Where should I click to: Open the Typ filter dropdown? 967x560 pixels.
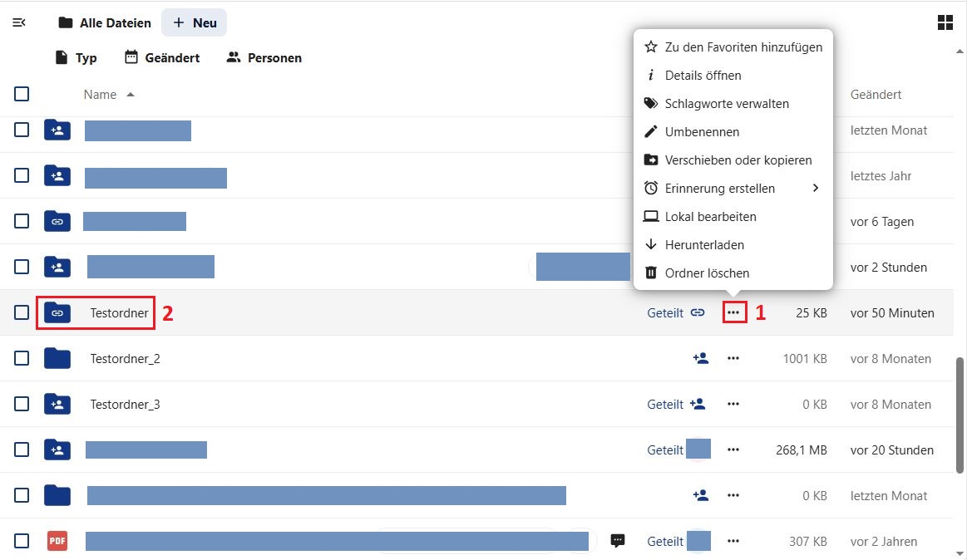tap(76, 58)
